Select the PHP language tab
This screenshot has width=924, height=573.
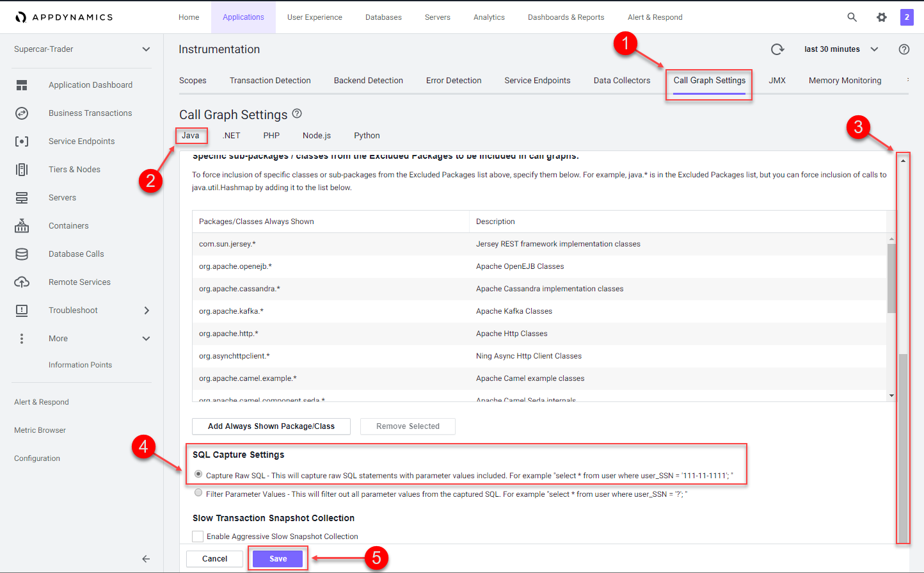click(271, 136)
